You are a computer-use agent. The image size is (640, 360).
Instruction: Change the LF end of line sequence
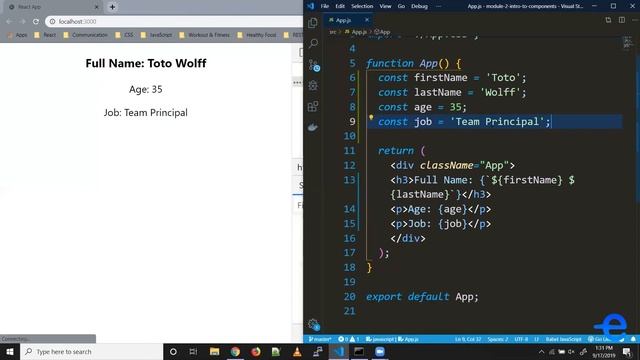click(537, 339)
